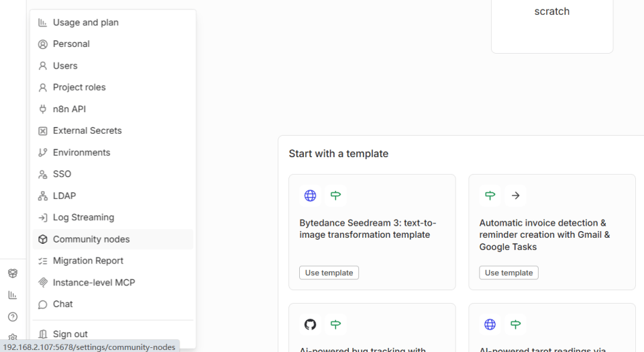Select Instance-level MCP menu item
This screenshot has height=352, width=644.
[x=94, y=282]
